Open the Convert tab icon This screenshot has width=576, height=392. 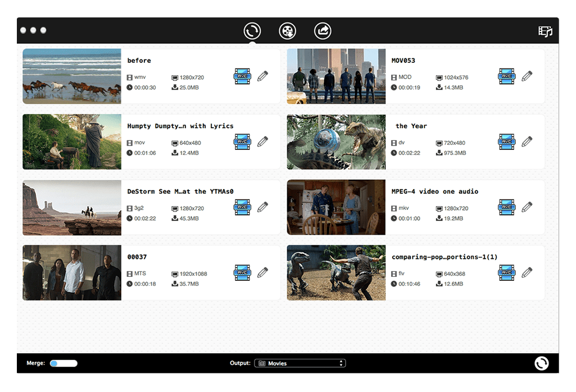[x=252, y=31]
